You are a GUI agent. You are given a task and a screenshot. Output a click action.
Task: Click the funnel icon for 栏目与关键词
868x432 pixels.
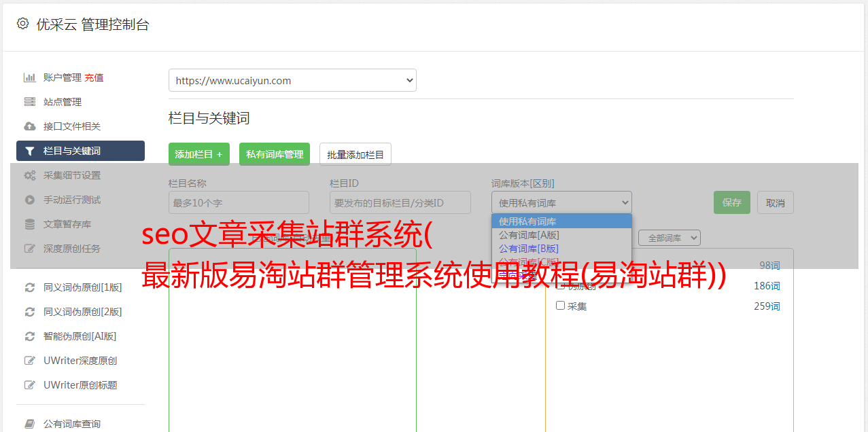tap(30, 151)
